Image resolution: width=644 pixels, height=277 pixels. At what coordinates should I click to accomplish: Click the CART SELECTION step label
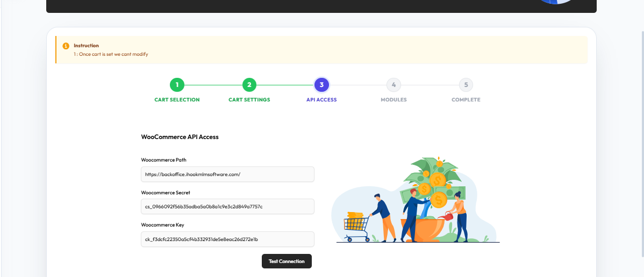tap(177, 100)
